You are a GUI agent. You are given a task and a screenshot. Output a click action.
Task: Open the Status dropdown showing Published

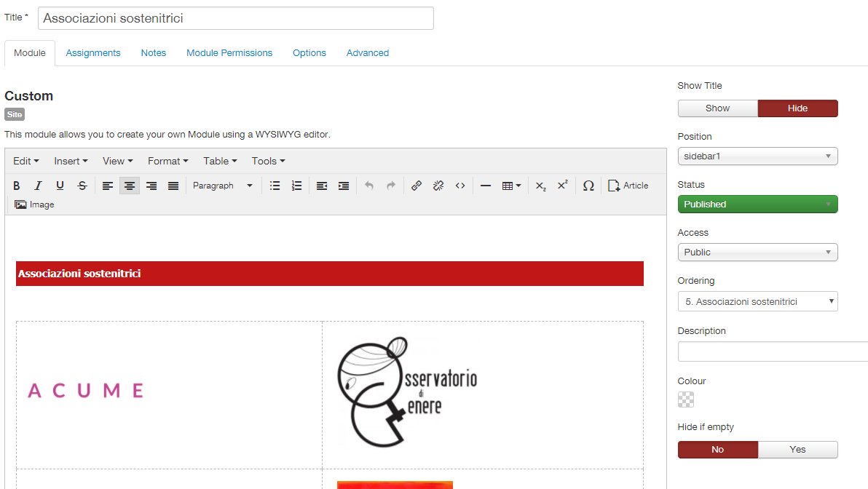[757, 204]
